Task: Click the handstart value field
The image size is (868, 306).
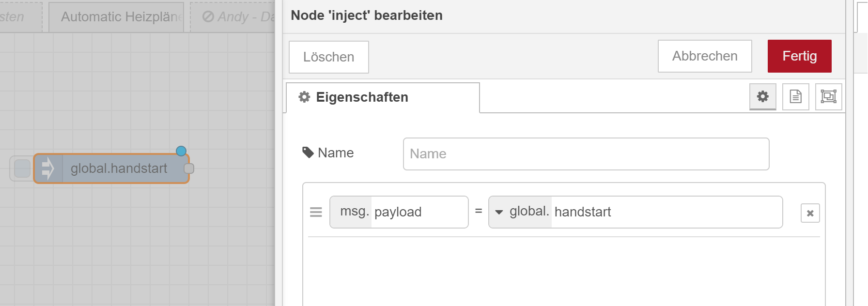Action: (666, 212)
